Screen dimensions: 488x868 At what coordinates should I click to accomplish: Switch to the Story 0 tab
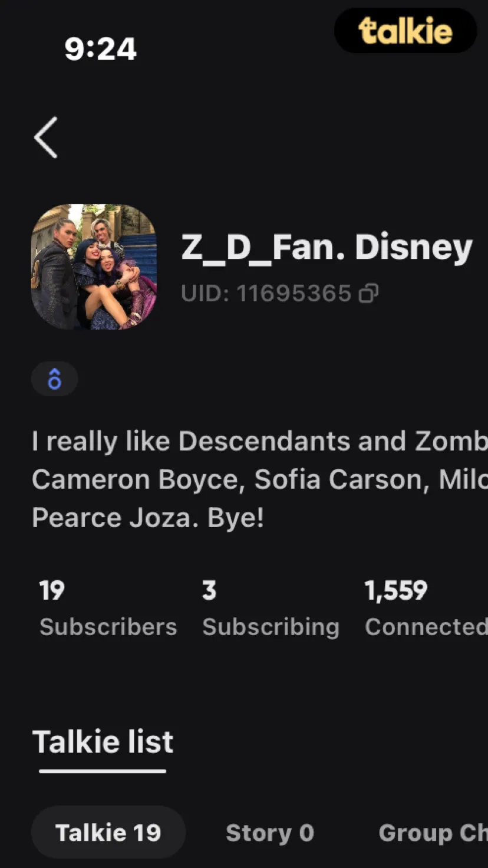[x=270, y=833]
